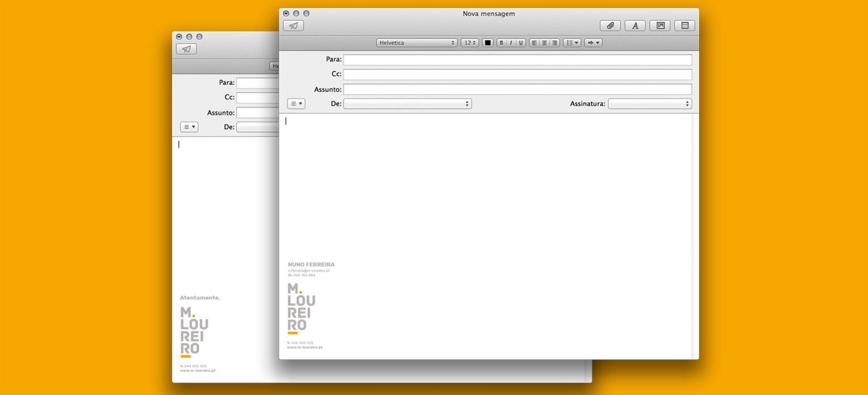This screenshot has height=395, width=868.
Task: Attach a file with the paperclip icon
Action: (610, 26)
